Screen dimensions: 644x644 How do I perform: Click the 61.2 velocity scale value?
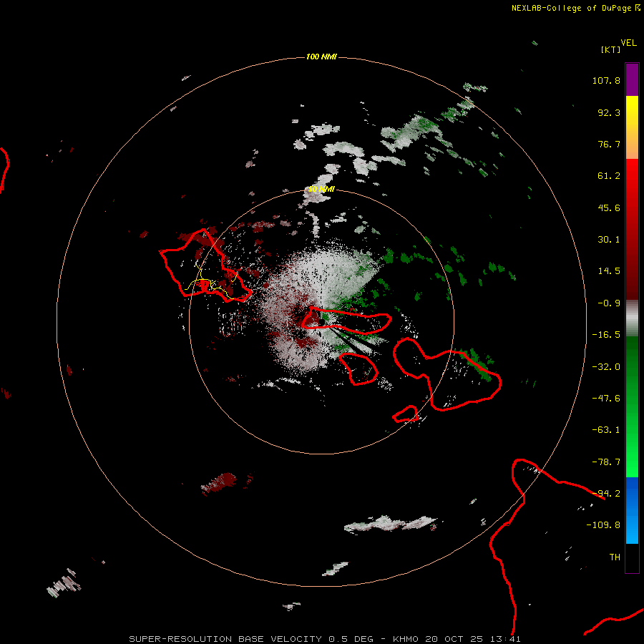tap(609, 176)
